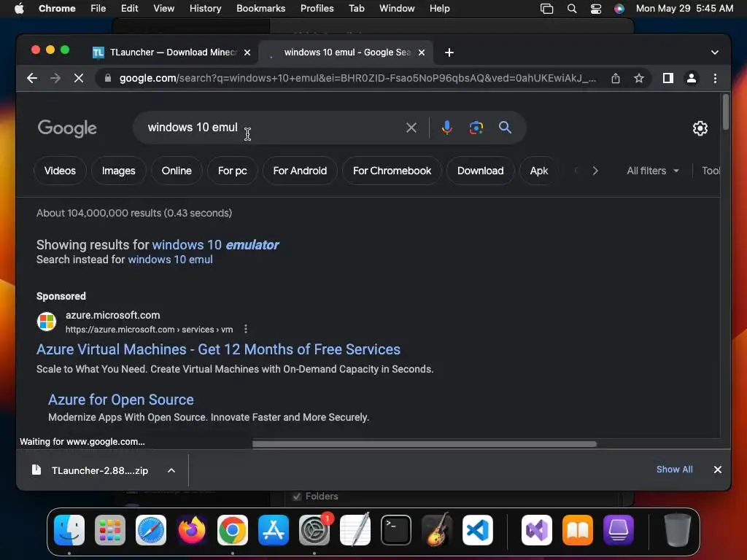Search instead for windows 10 emul

point(170,260)
